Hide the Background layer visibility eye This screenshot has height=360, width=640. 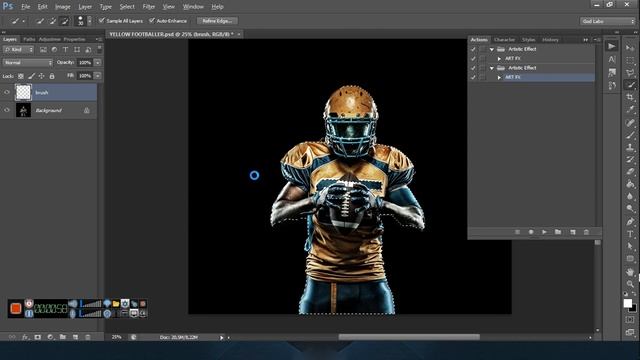(7, 110)
